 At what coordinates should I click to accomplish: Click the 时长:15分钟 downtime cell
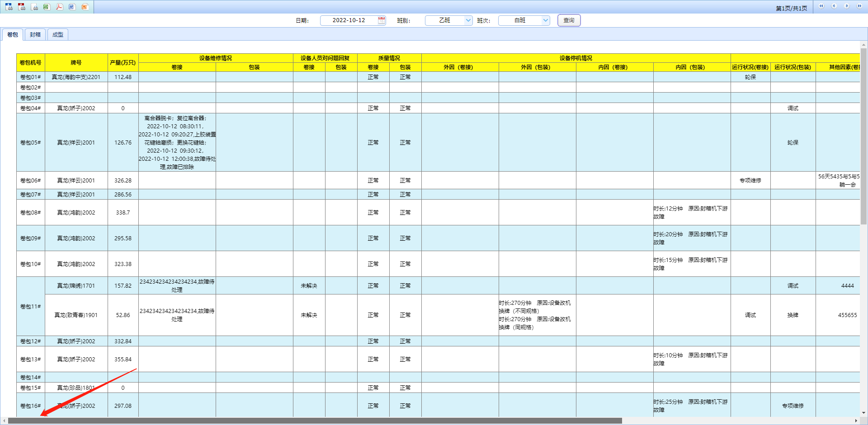(x=692, y=264)
